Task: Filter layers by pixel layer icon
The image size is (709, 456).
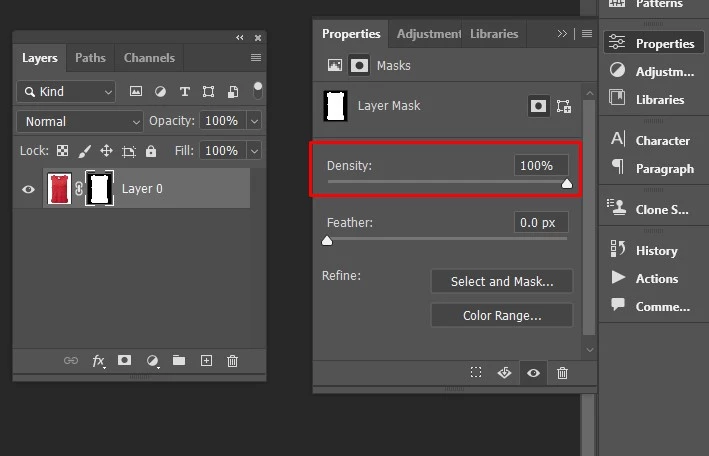Action: [136, 91]
